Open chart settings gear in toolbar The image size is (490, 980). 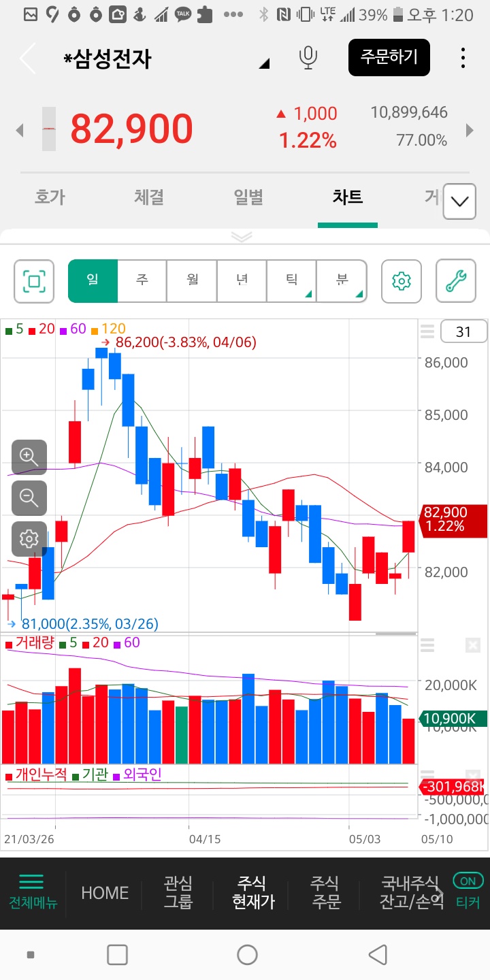pyautogui.click(x=402, y=280)
